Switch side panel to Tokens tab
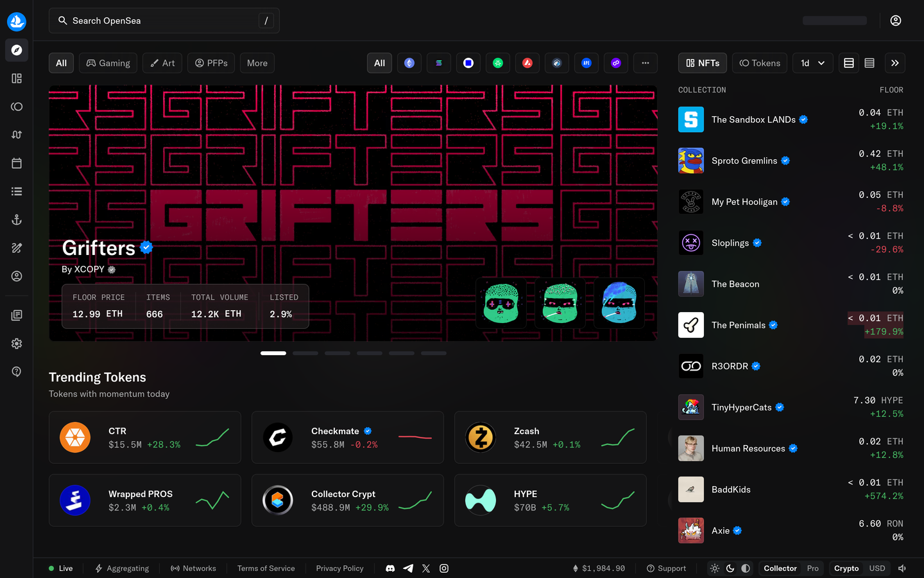924x578 pixels. coord(760,63)
